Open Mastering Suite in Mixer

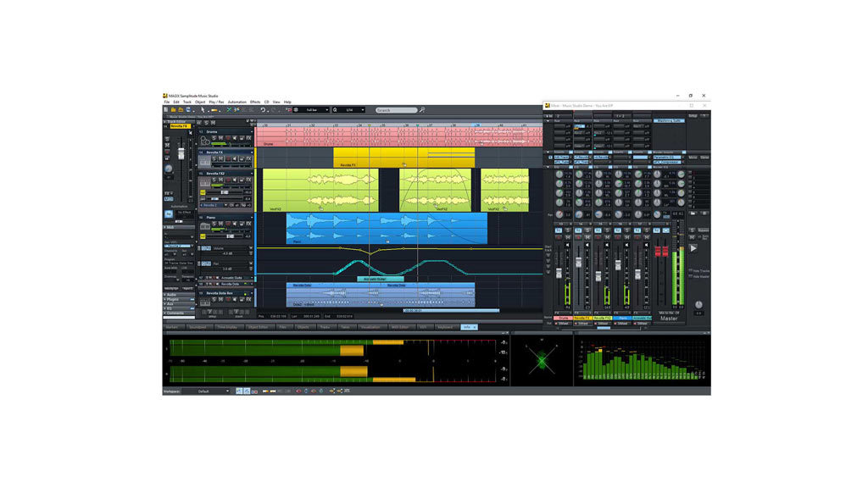pos(669,120)
